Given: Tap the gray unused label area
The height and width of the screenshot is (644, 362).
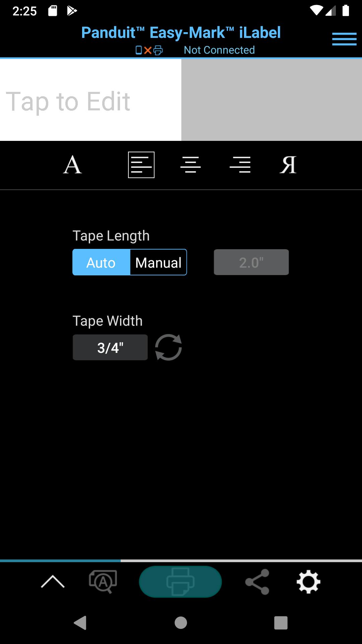Looking at the screenshot, I should tap(271, 100).
